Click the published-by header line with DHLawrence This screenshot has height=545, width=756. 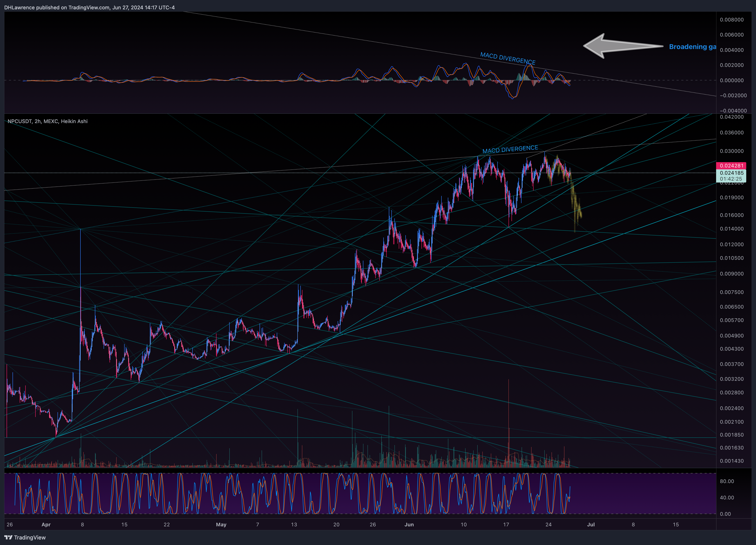[x=89, y=7]
